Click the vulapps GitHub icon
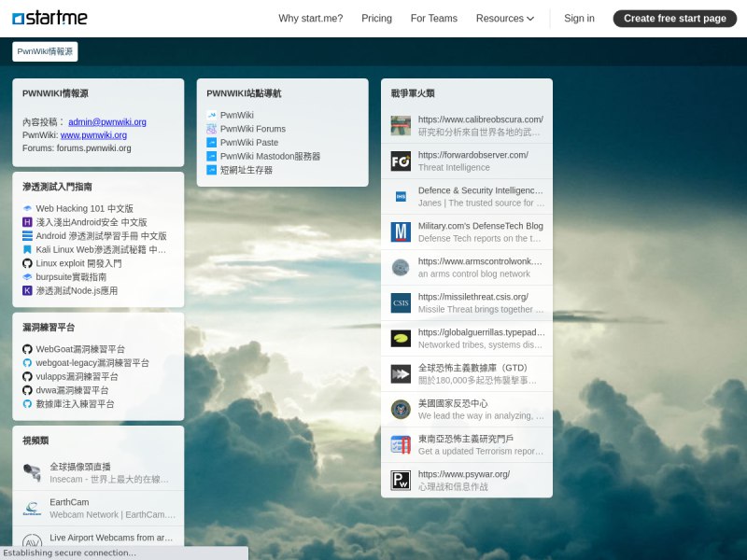Viewport: 747px width, 560px height. point(27,377)
